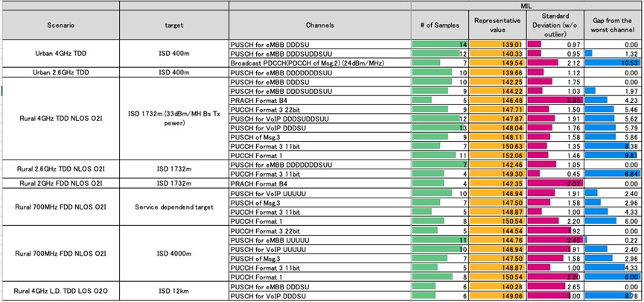644x302 pixels.
Task: Select the Rural 2GHz FDD NLOS O2I cell
Action: (x=60, y=183)
